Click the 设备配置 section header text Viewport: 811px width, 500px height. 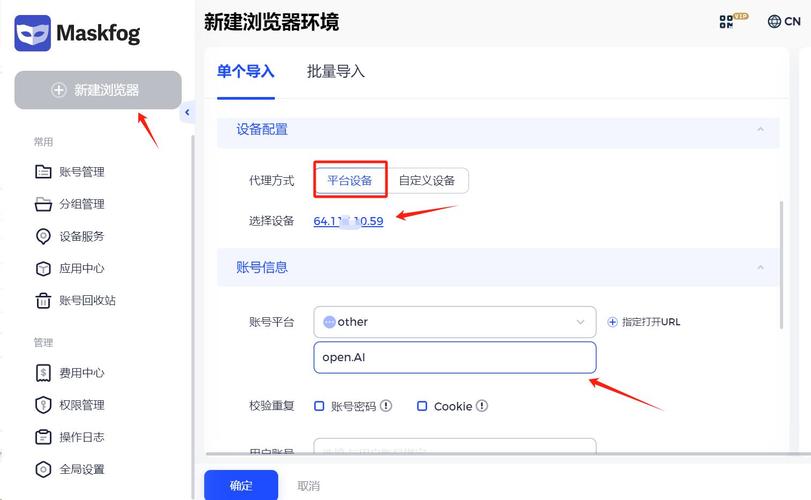point(262,129)
